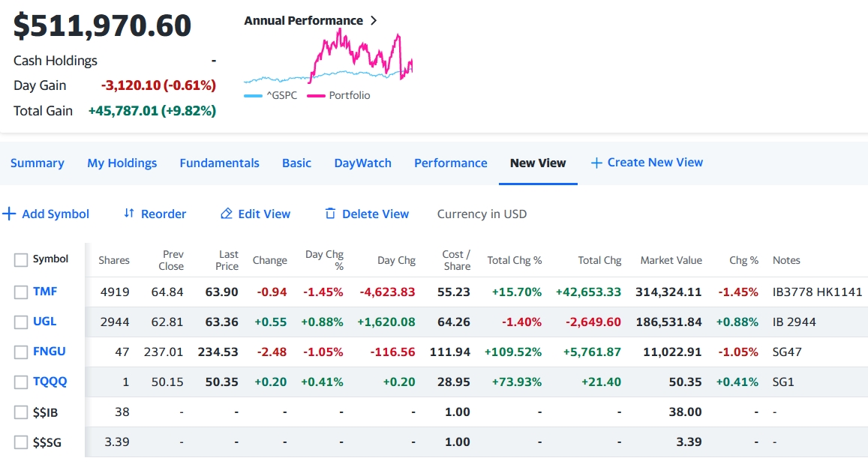
Task: Click the pink Portfolio legend swatch
Action: 316,96
